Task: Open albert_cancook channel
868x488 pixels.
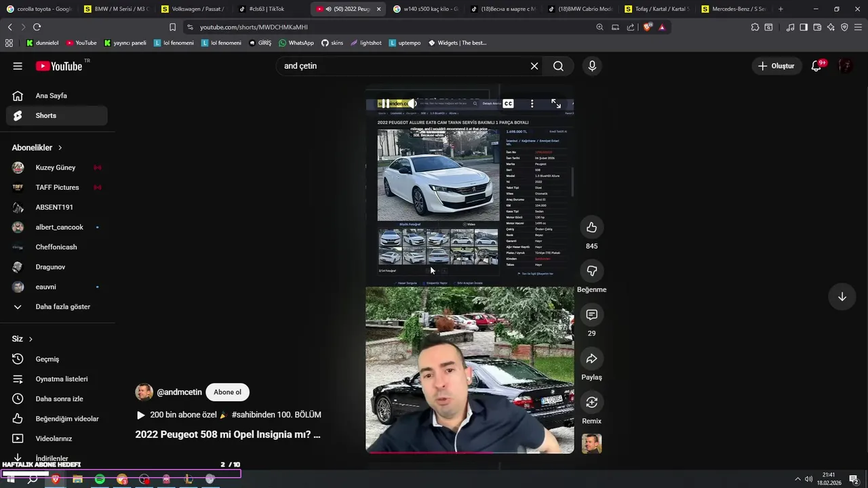Action: point(57,227)
